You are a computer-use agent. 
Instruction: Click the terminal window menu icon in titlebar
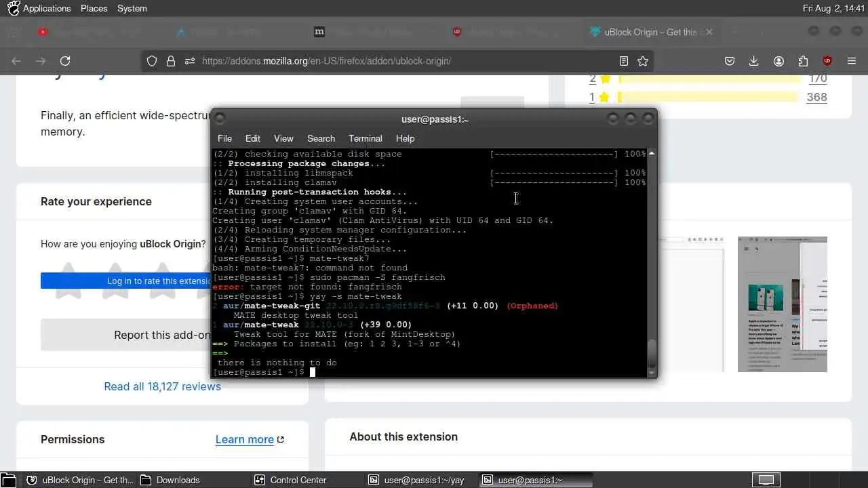220,119
